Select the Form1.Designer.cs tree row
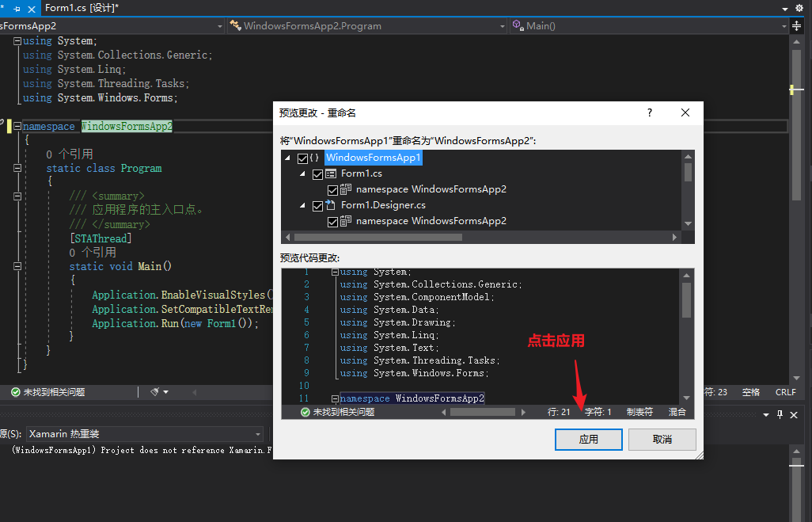 click(x=383, y=205)
